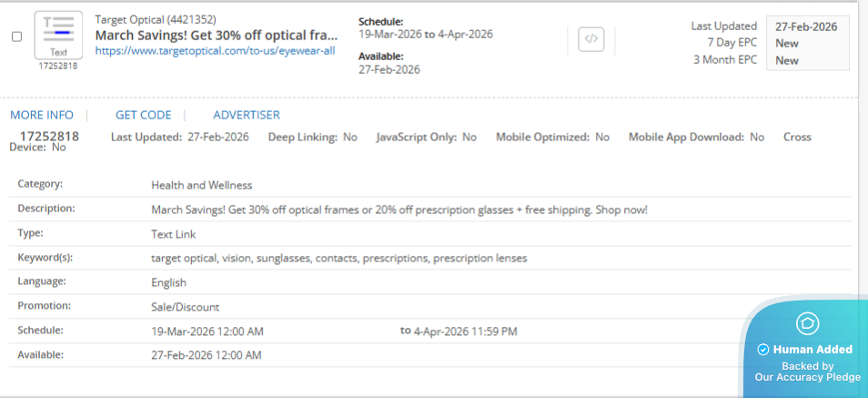Click the 7 Day EPC "New" value
Viewport: 868px width, 398px height.
[787, 43]
